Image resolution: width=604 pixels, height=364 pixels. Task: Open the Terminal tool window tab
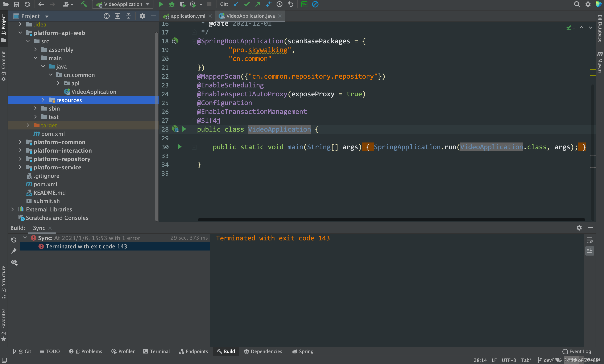(x=156, y=351)
